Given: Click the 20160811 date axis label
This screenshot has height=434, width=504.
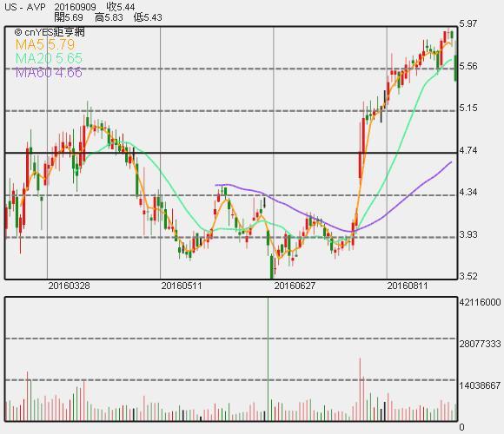Looking at the screenshot, I should 408,286.
